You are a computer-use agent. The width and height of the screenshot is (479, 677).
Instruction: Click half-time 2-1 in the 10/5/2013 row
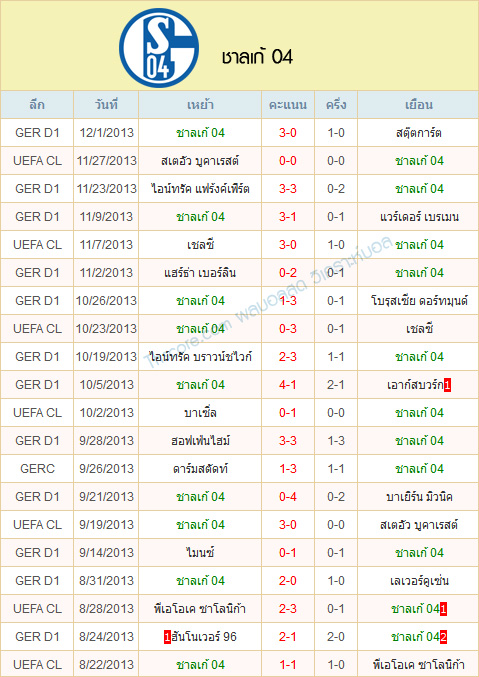pyautogui.click(x=336, y=385)
